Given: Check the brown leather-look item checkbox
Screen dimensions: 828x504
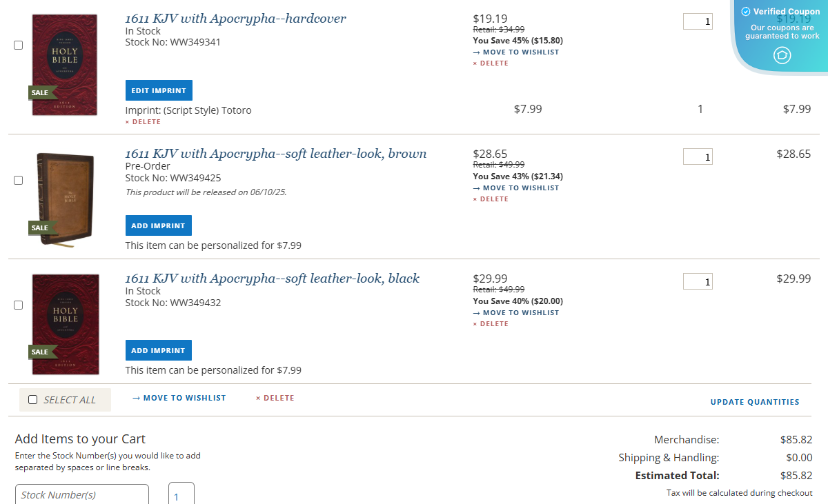Looking at the screenshot, I should [19, 181].
